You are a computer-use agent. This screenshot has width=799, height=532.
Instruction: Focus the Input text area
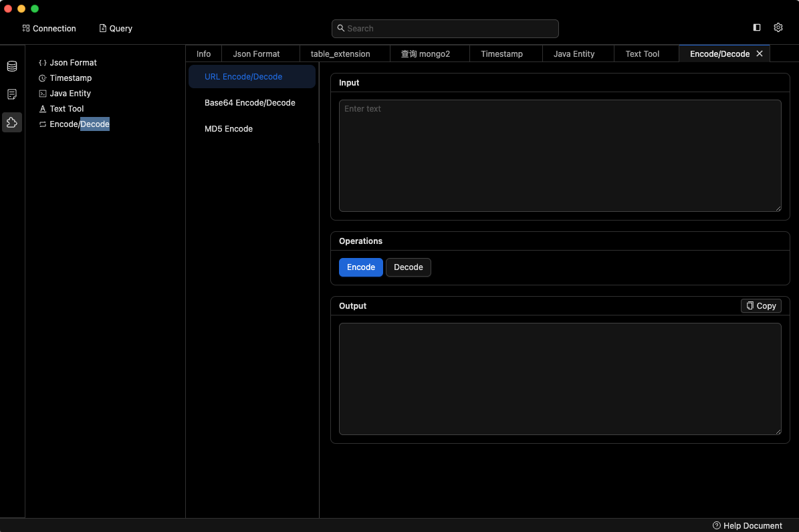[560, 156]
